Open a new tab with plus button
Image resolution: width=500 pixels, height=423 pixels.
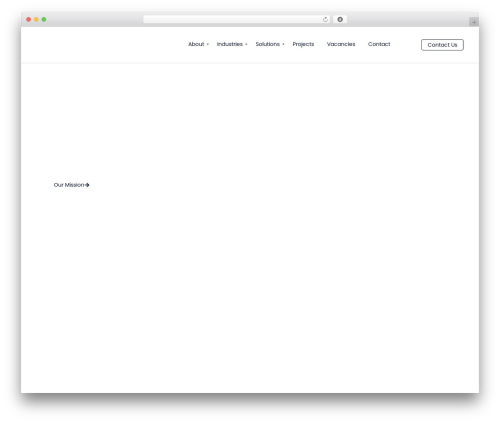(x=474, y=22)
